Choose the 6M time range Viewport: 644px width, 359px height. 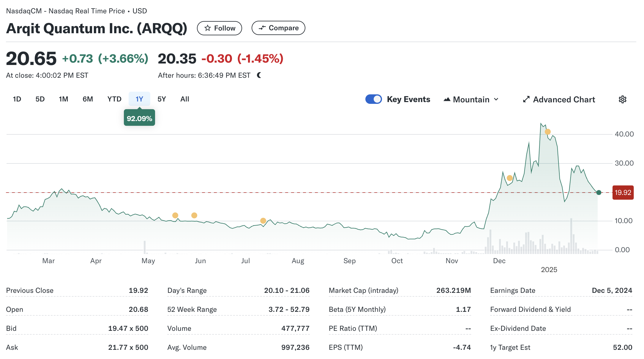pos(88,99)
